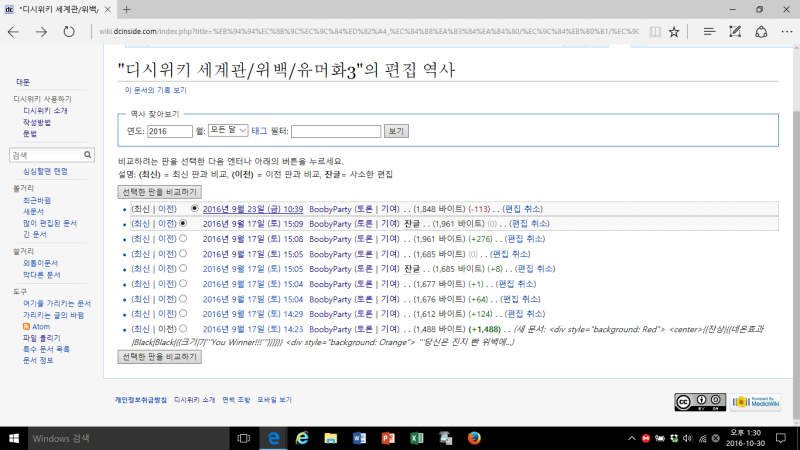This screenshot has height=450, width=800.
Task: Open Task View on taskbar
Action: tap(244, 438)
